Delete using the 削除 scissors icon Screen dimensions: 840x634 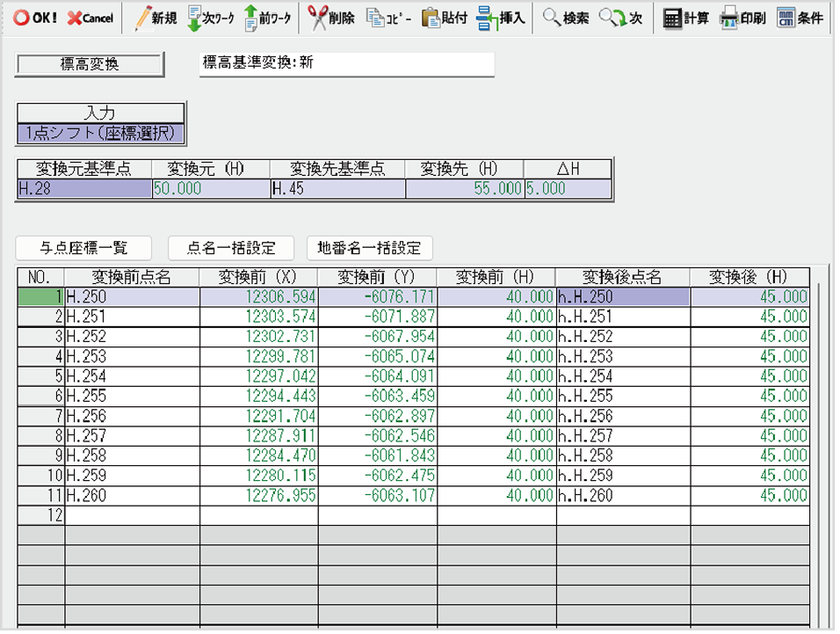pos(330,18)
